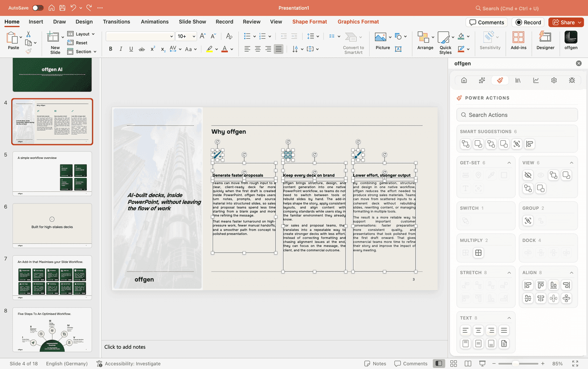
Task: Click the yellow text highlight color swatch
Action: (210, 49)
